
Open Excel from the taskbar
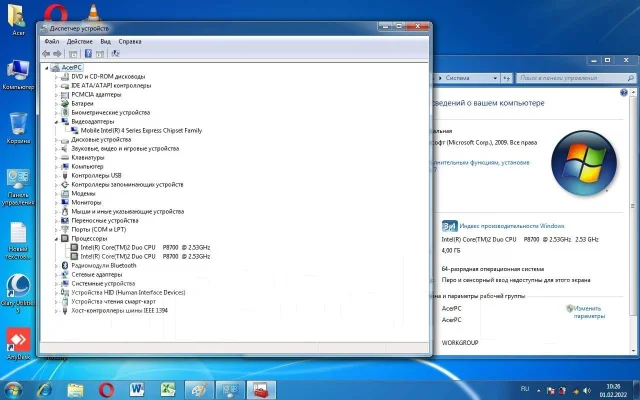click(168, 390)
